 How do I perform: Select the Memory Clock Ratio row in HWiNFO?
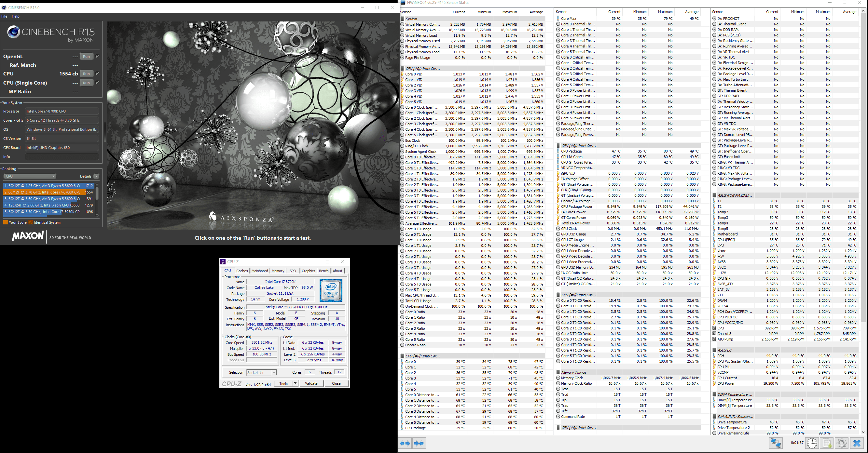(628, 383)
